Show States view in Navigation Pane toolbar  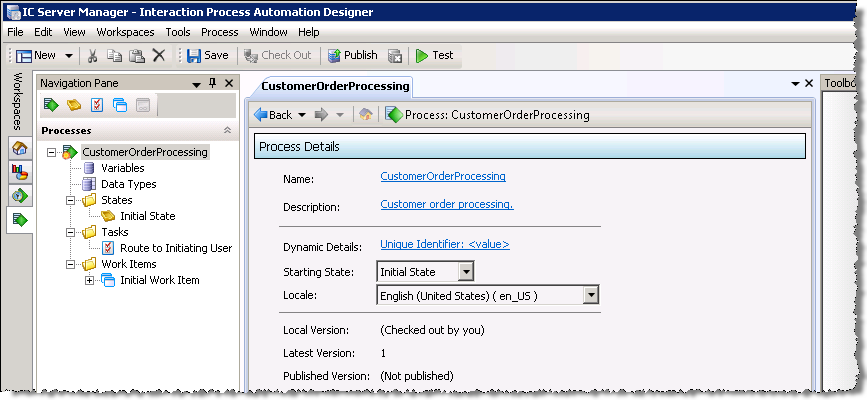point(74,105)
